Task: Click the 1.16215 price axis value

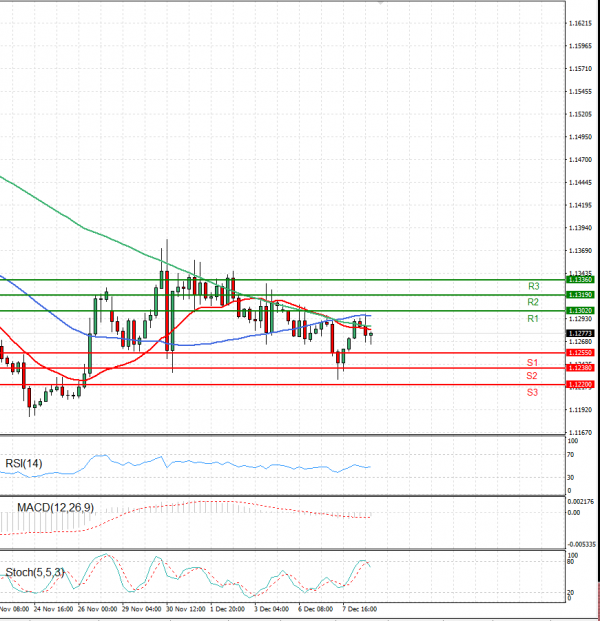Action: 580,23
